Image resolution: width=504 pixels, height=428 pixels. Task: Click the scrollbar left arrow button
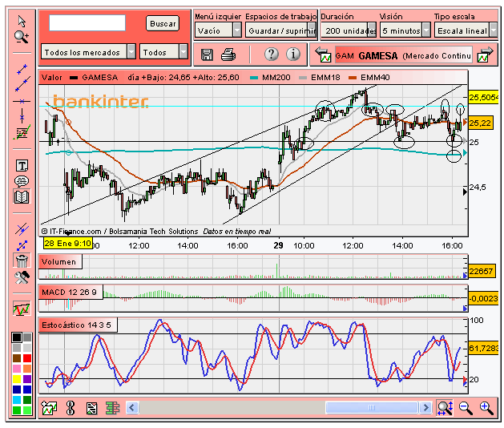131,408
